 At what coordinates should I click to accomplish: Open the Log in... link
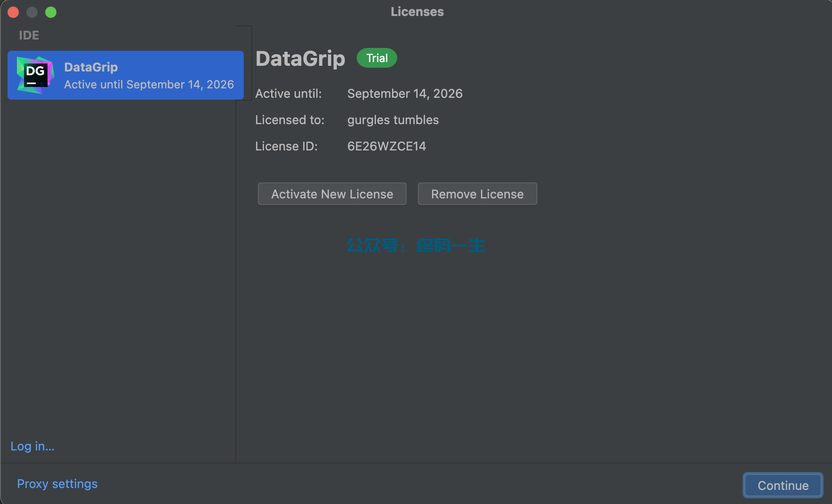(x=32, y=446)
